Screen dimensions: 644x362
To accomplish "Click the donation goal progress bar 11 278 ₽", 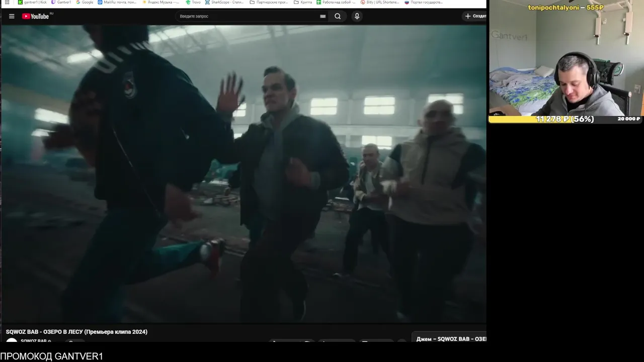I will click(x=565, y=119).
